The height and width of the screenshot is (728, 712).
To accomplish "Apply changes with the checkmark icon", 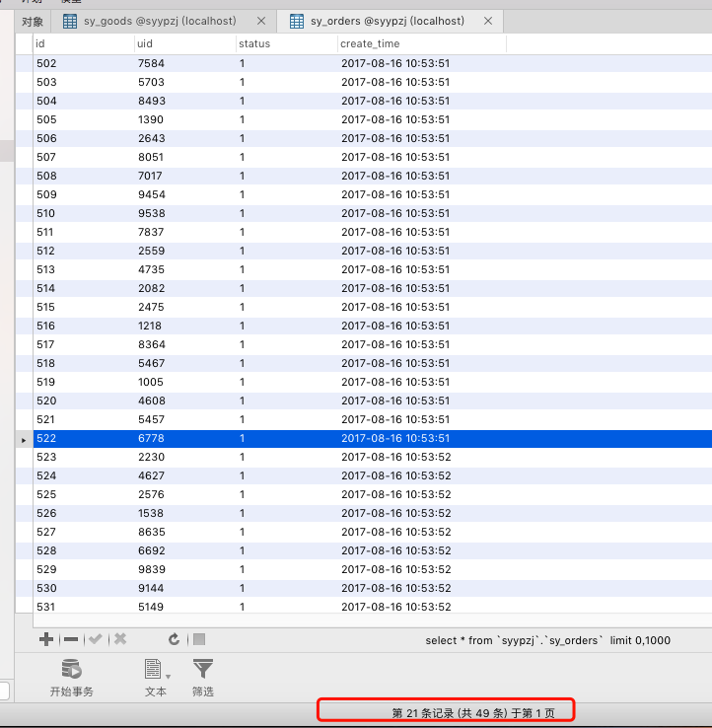I will [96, 639].
